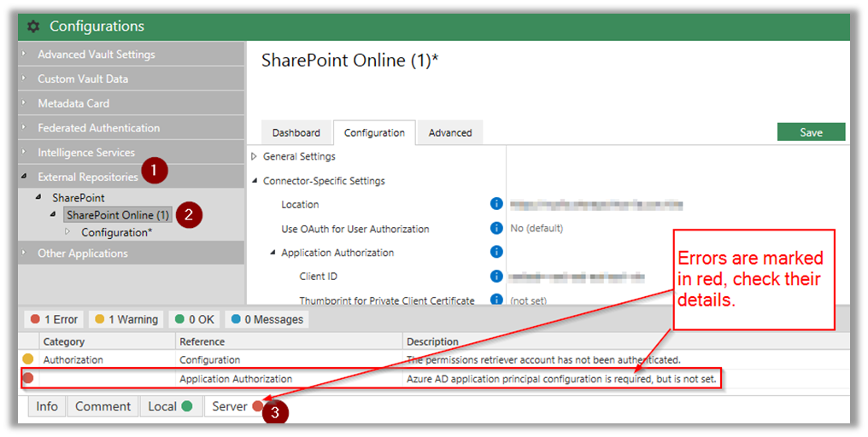868x437 pixels.
Task: Open the info icon for Client ID
Action: (x=496, y=276)
